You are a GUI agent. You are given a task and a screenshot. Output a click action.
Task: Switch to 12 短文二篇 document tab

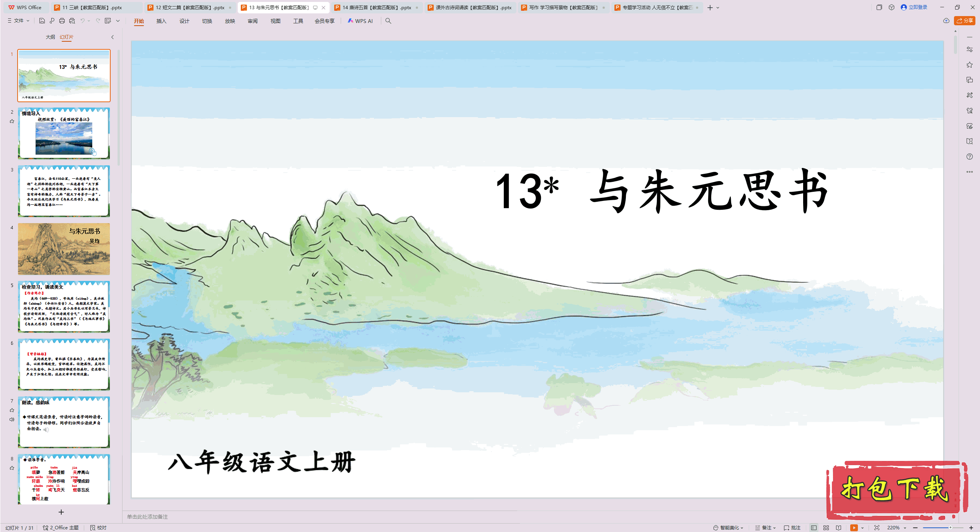pos(189,7)
